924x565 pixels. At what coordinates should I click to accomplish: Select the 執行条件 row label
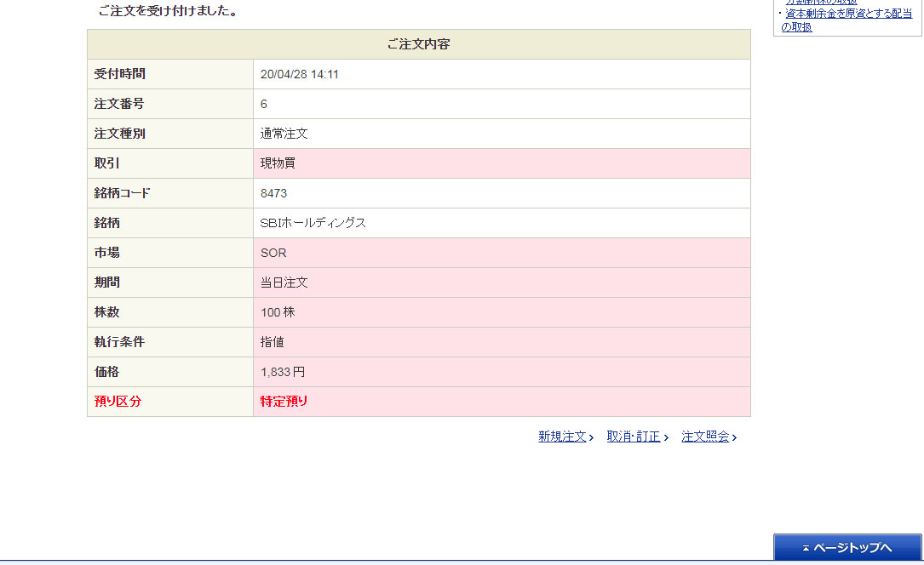click(119, 342)
